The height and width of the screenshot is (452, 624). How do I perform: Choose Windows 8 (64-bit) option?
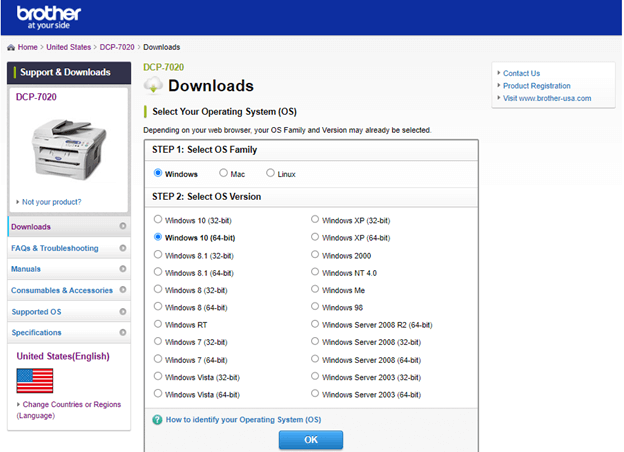point(158,306)
